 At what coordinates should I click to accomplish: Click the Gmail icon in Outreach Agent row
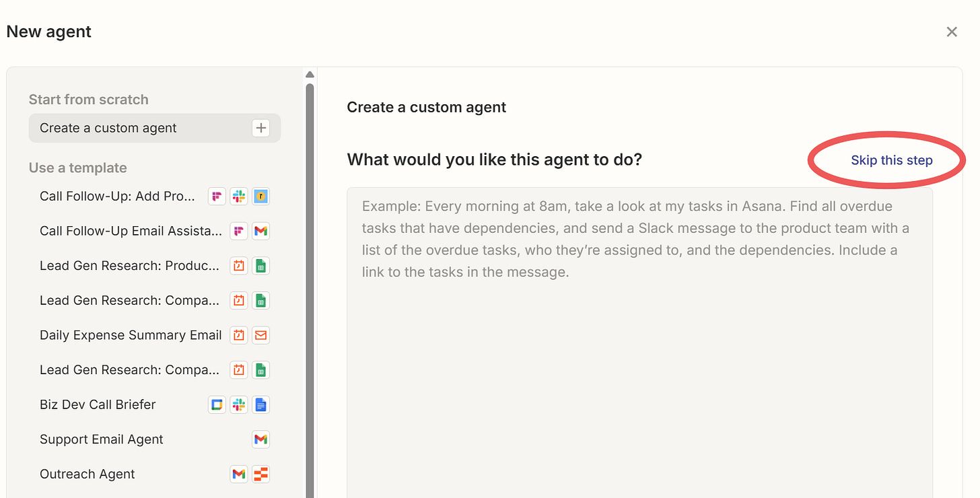pyautogui.click(x=238, y=474)
